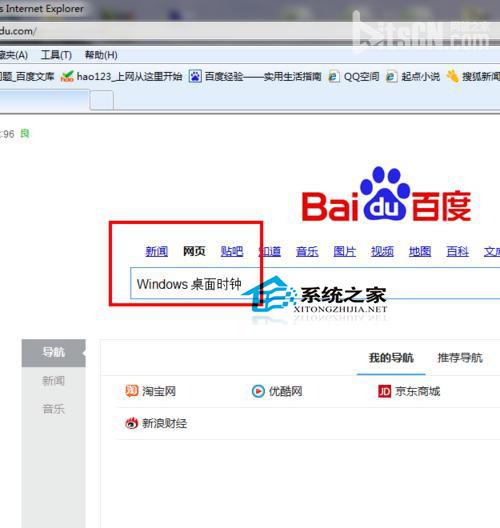500x528 pixels.
Task: Open the 百度文库 favorite link
Action: (27, 77)
